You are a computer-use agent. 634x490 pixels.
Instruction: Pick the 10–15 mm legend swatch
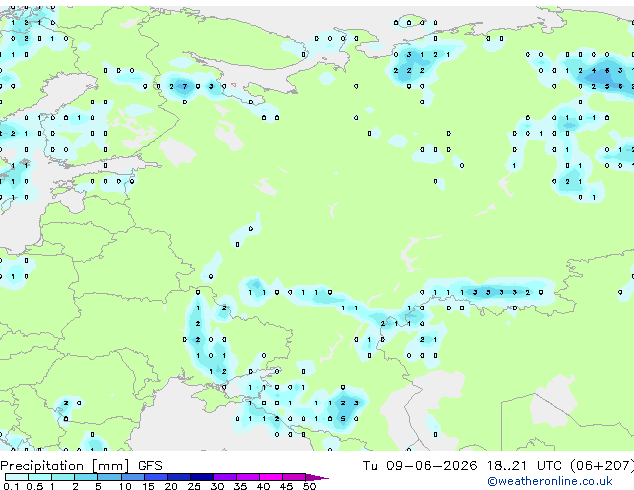tap(132, 477)
